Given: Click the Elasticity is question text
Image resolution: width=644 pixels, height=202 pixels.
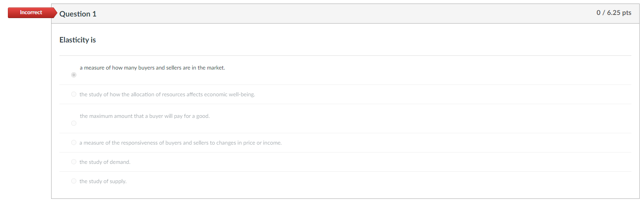Looking at the screenshot, I should [78, 40].
